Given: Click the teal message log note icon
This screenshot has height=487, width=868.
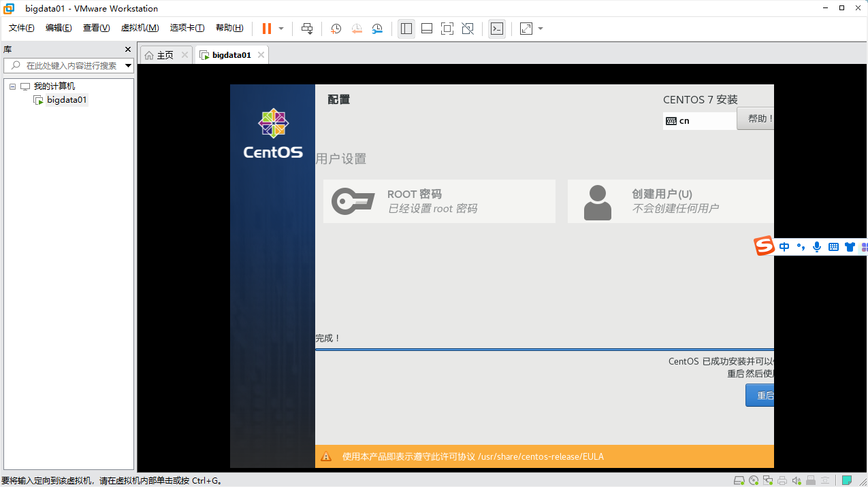Looking at the screenshot, I should click(846, 480).
